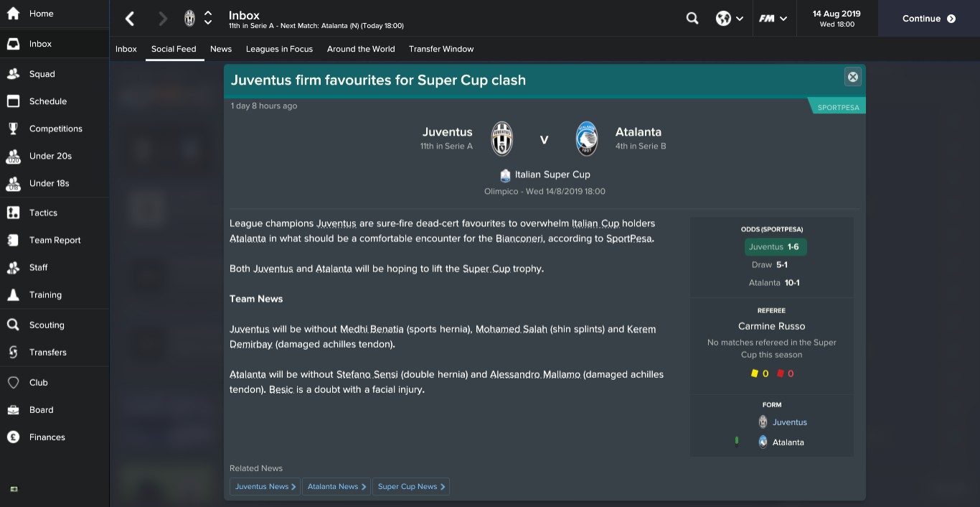Expand the club switcher up-down arrows
This screenshot has height=507, width=980.
click(x=208, y=19)
